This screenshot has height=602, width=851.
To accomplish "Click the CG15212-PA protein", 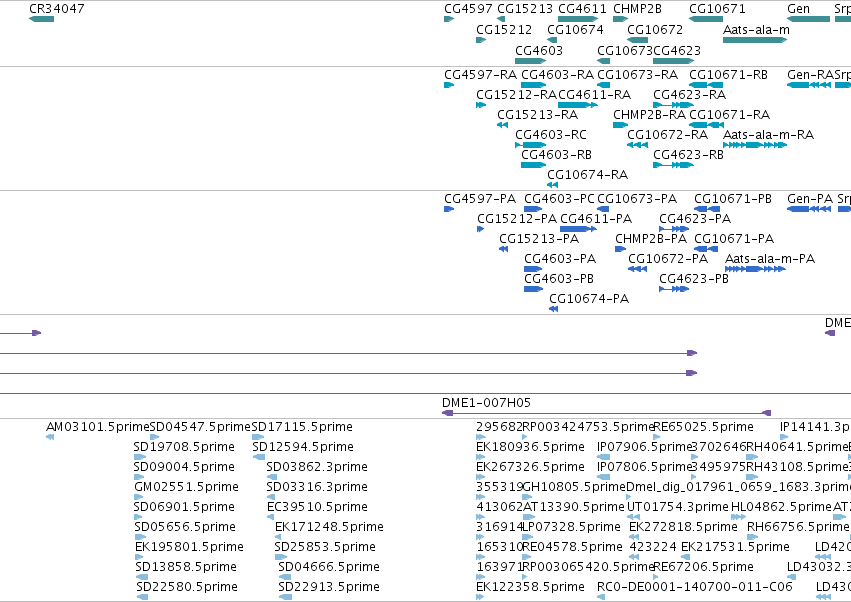I will [481, 229].
